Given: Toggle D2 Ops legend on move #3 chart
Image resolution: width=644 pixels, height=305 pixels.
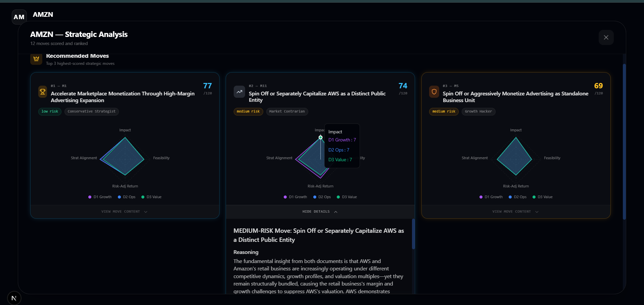Looking at the screenshot, I should pyautogui.click(x=517, y=197).
